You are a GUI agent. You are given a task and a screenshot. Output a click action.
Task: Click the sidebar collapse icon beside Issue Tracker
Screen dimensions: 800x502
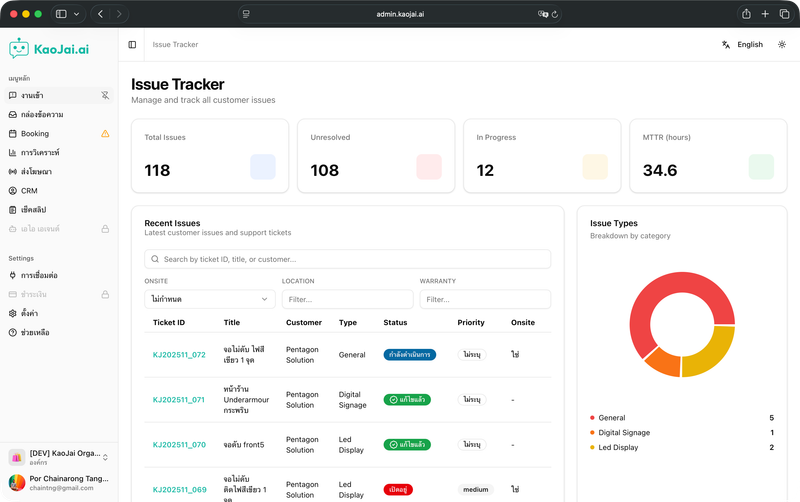pos(132,45)
